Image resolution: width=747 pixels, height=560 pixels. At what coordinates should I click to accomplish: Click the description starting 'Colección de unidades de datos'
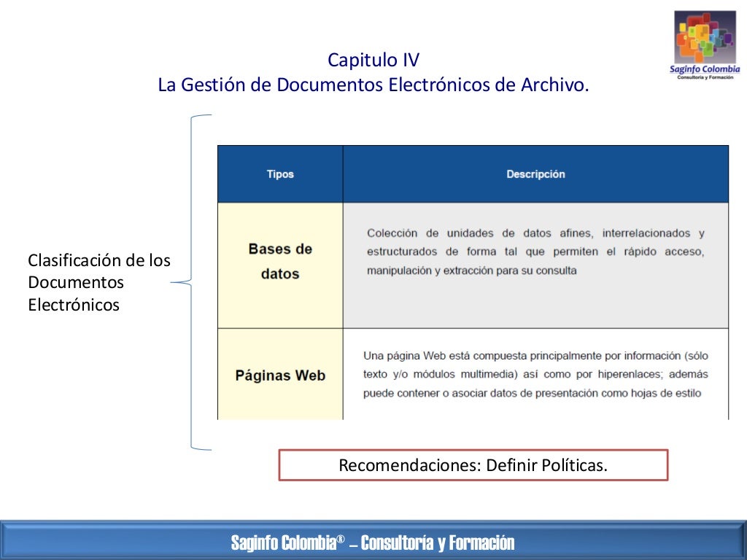click(535, 252)
